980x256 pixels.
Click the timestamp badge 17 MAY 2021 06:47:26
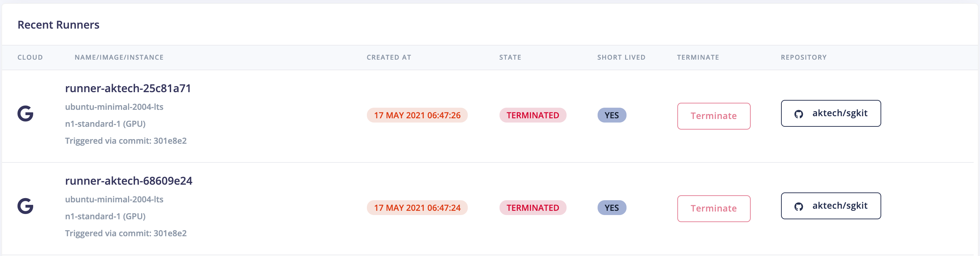pyautogui.click(x=417, y=115)
